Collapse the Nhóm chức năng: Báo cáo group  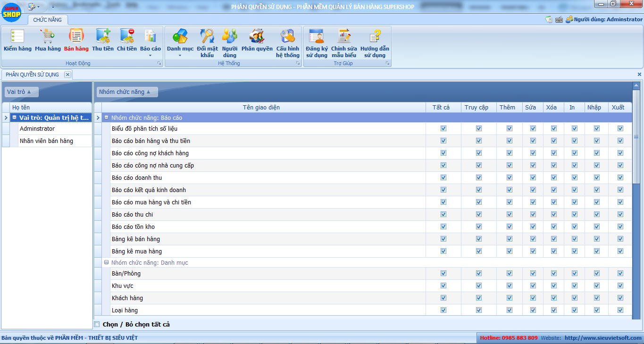pyautogui.click(x=107, y=117)
